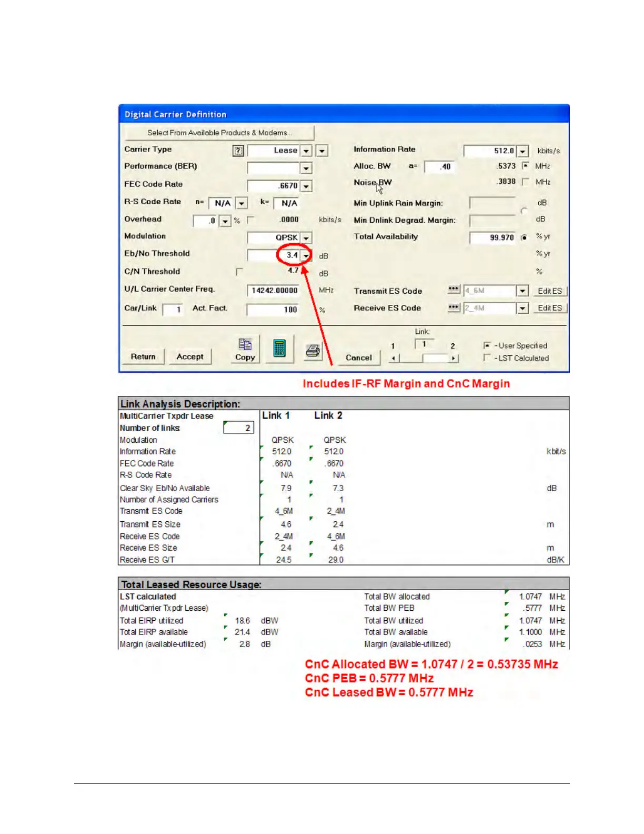Click the U/L Carrier Center Freq field
Screen dimensions: 644x834
(274, 290)
